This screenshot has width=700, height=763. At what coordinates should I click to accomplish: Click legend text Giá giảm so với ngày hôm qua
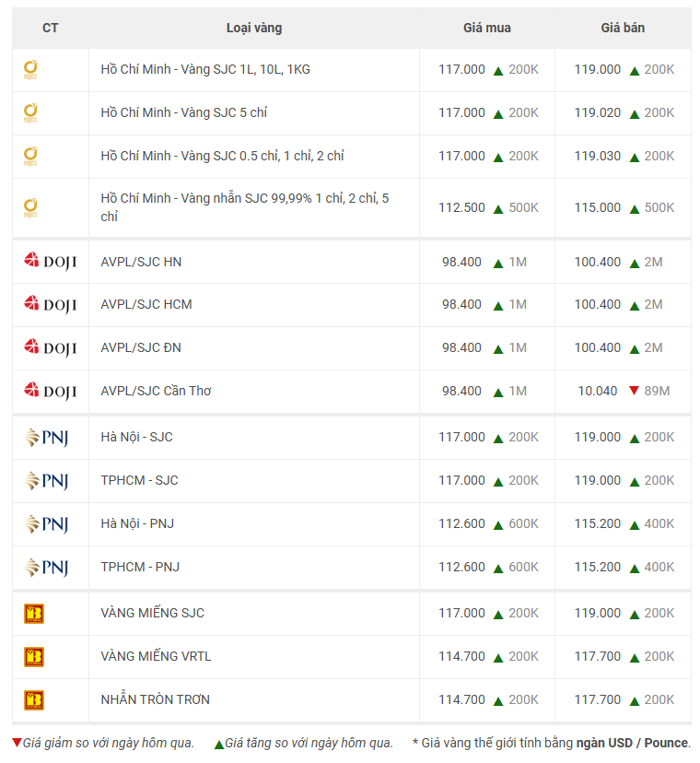tap(109, 743)
